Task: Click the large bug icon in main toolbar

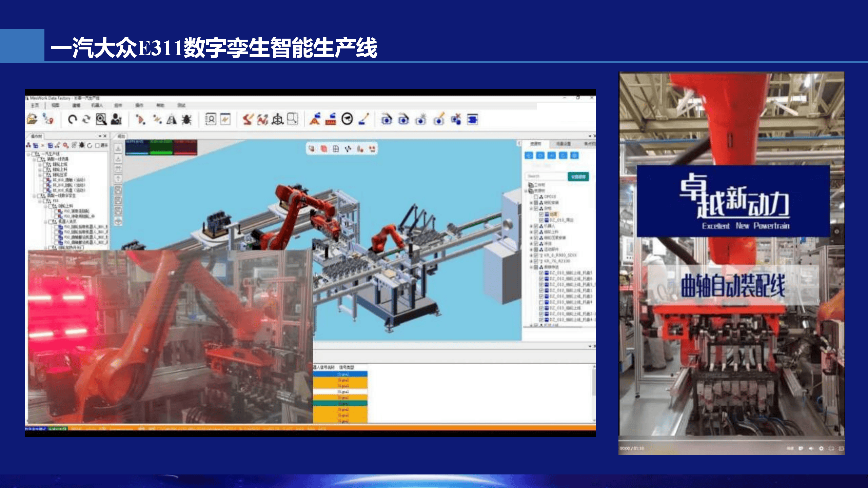Action: (186, 119)
